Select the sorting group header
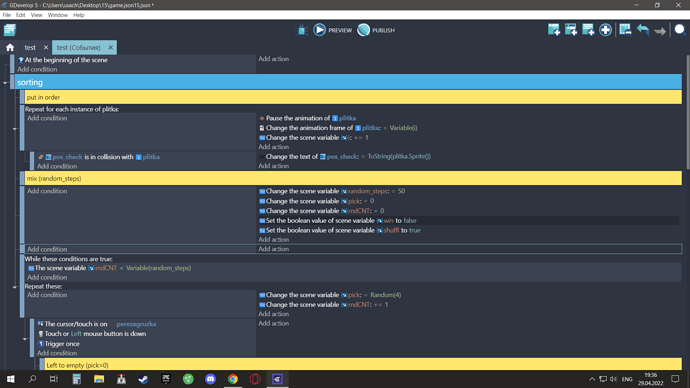The height and width of the screenshot is (388, 690). (x=348, y=82)
